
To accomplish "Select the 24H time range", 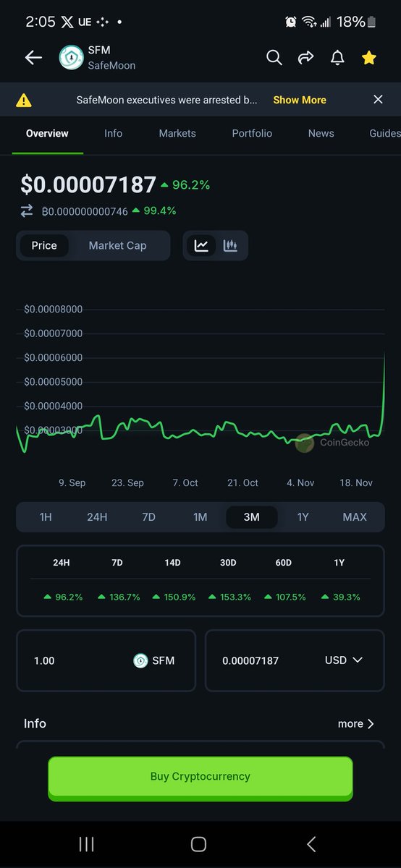I will tap(97, 517).
